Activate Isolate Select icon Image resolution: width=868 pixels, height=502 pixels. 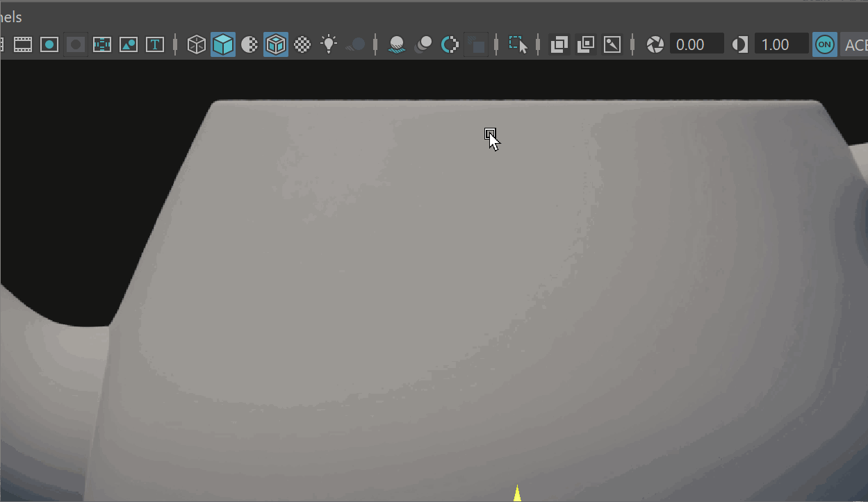coord(518,44)
